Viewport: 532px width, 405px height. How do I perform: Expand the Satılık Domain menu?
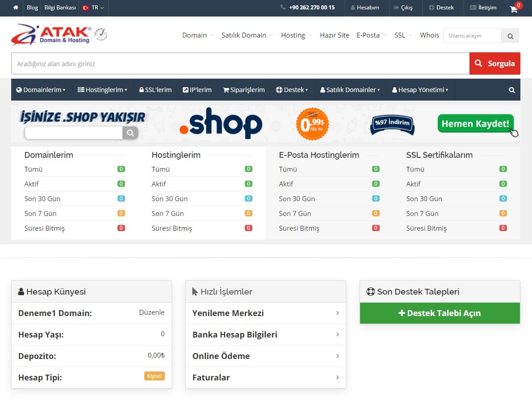click(x=247, y=35)
